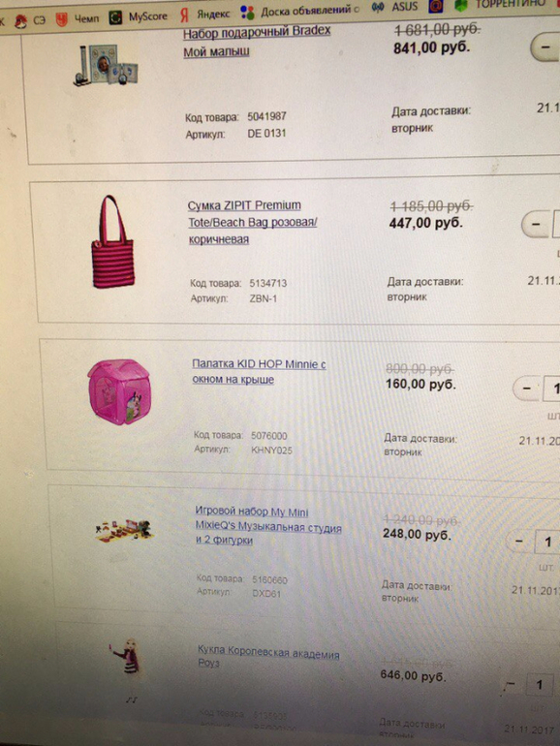Screen dimensions: 560x746
Task: Open Сумка ZIPIT Premium Tote/Beach Bag link
Action: (x=252, y=222)
